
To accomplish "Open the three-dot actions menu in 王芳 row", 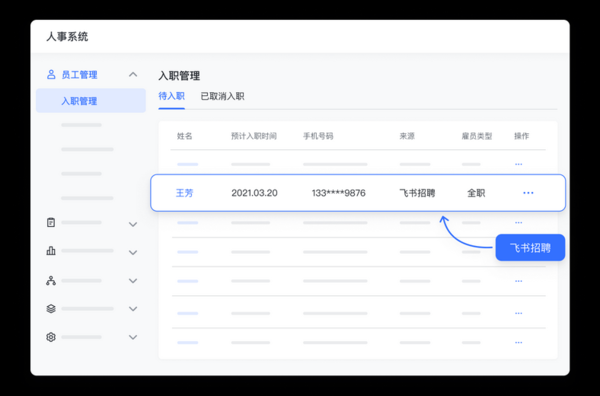I will point(528,193).
